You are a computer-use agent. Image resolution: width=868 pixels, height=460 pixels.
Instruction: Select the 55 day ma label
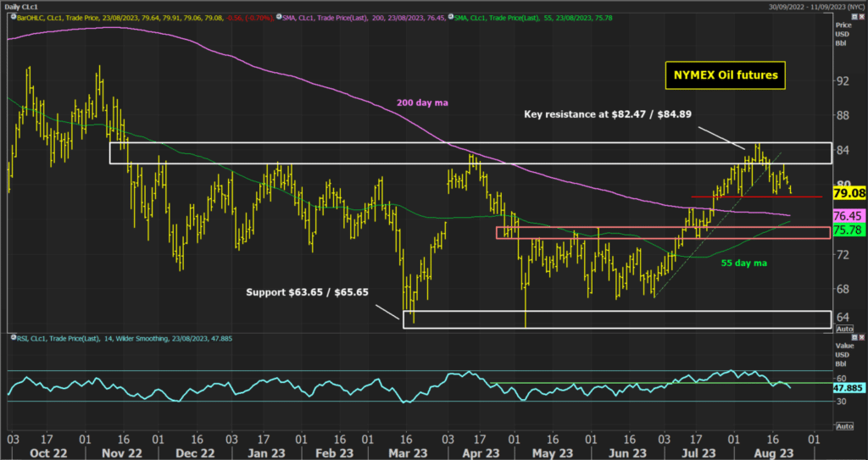[x=744, y=263]
